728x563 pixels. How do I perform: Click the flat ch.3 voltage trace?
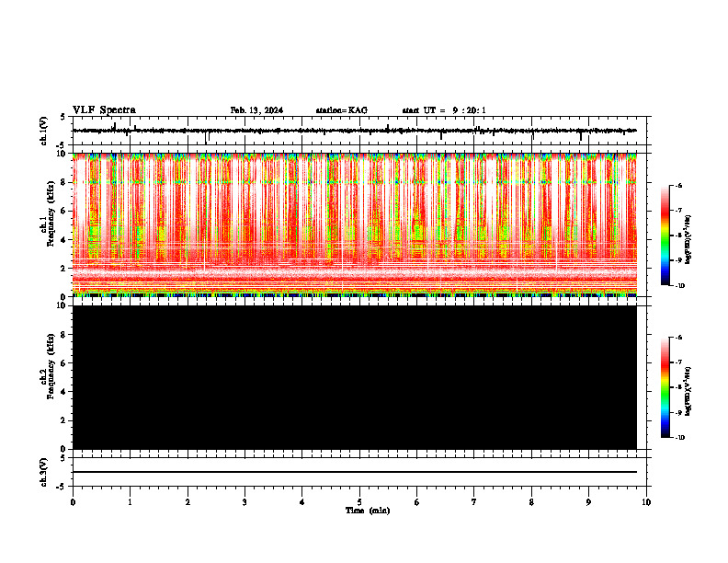coord(355,472)
